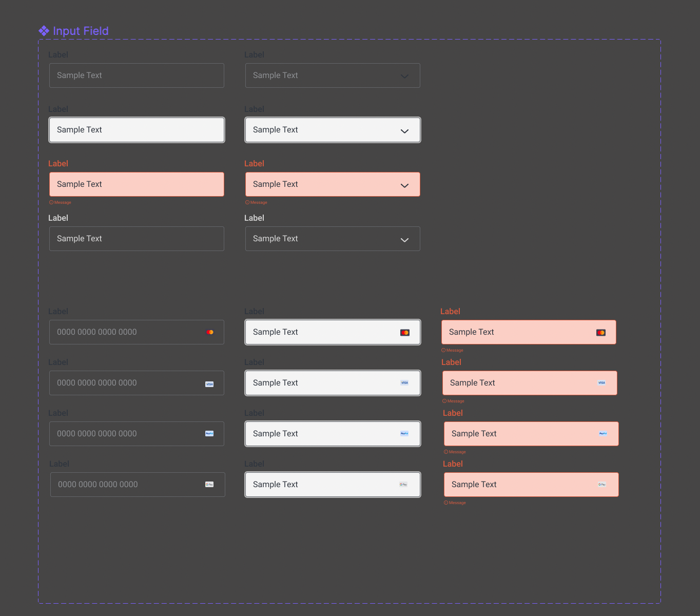
Task: Click PayPal icon in the dim 0000 field
Action: coord(209,433)
